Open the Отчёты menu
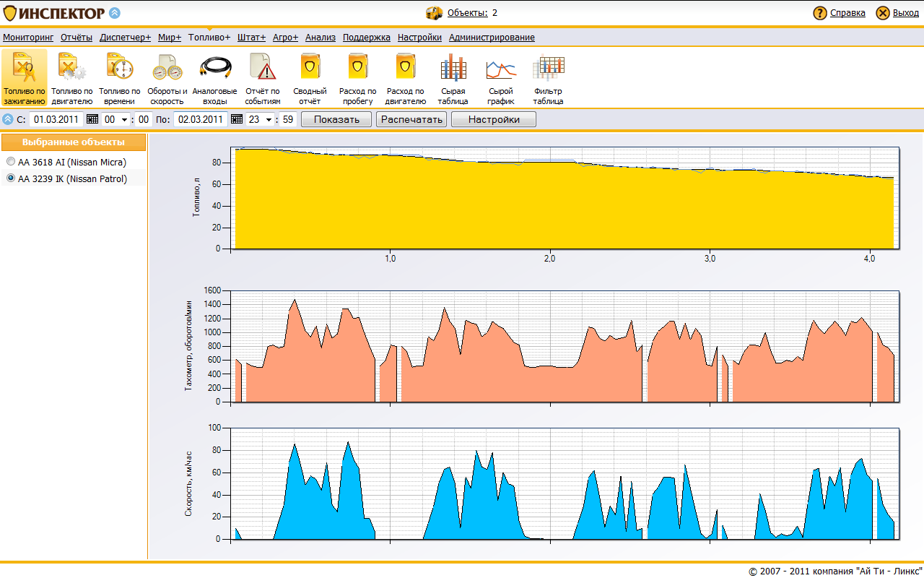The height and width of the screenshot is (578, 924). (x=77, y=38)
